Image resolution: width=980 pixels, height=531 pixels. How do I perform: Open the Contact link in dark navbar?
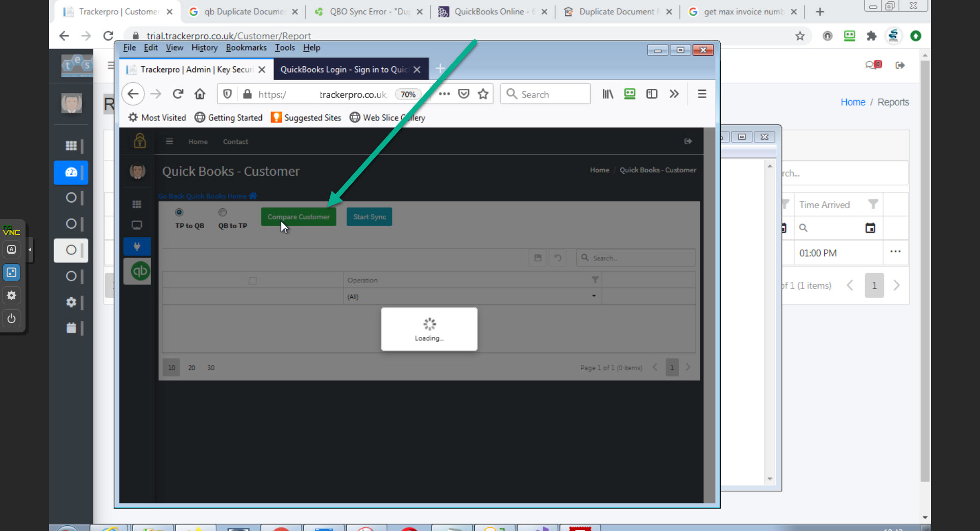pyautogui.click(x=235, y=141)
